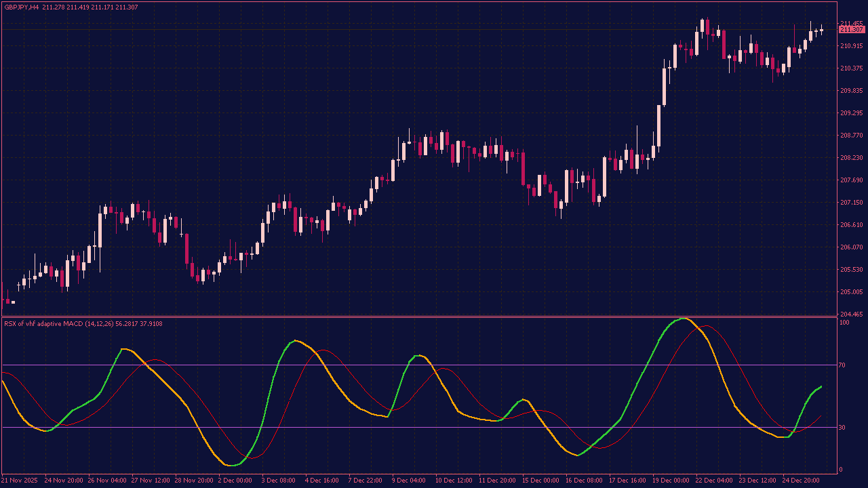Click the 208.230 price axis label
Viewport: 868px width, 488px height.
click(851, 158)
